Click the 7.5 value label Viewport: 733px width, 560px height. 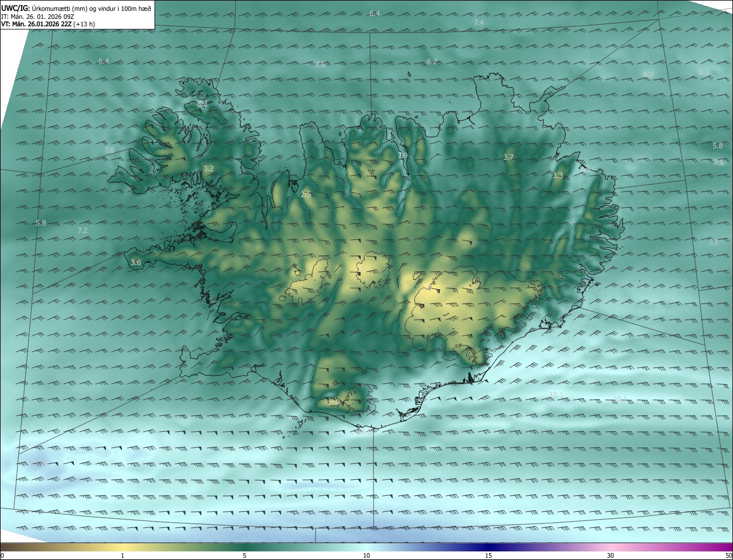click(x=320, y=64)
